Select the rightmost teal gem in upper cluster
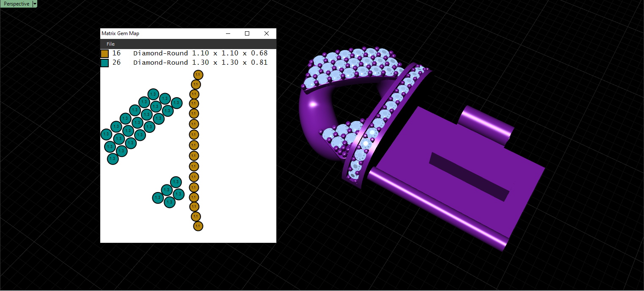Image resolution: width=644 pixels, height=291 pixels. coord(176,103)
